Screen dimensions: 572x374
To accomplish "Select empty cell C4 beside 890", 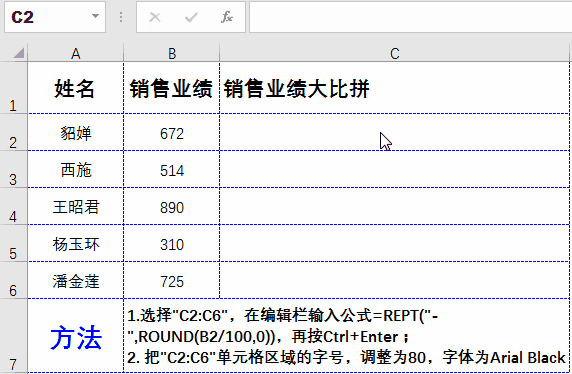I will click(x=394, y=206).
